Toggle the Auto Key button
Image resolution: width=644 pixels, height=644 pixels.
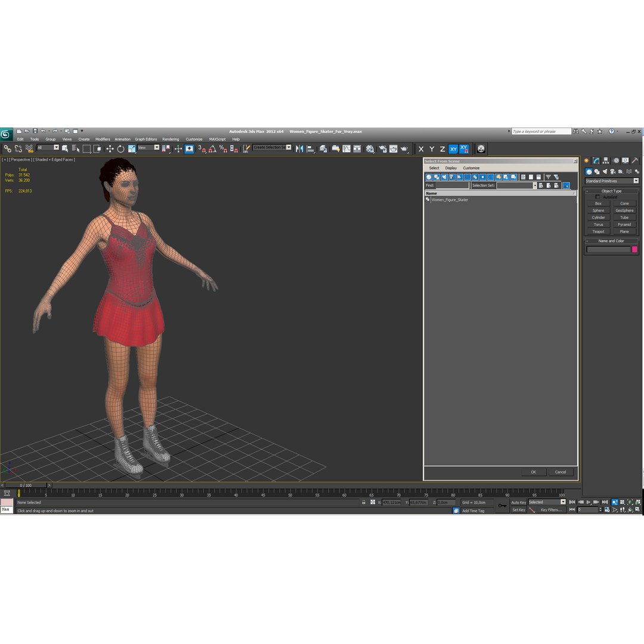(x=518, y=502)
